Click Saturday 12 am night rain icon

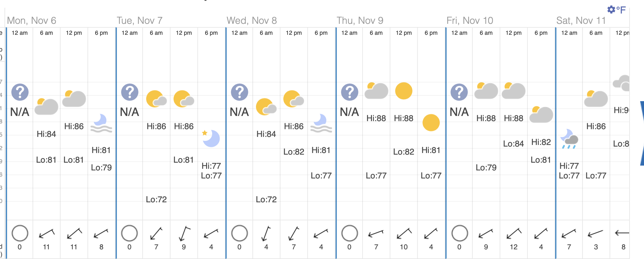[x=569, y=139]
